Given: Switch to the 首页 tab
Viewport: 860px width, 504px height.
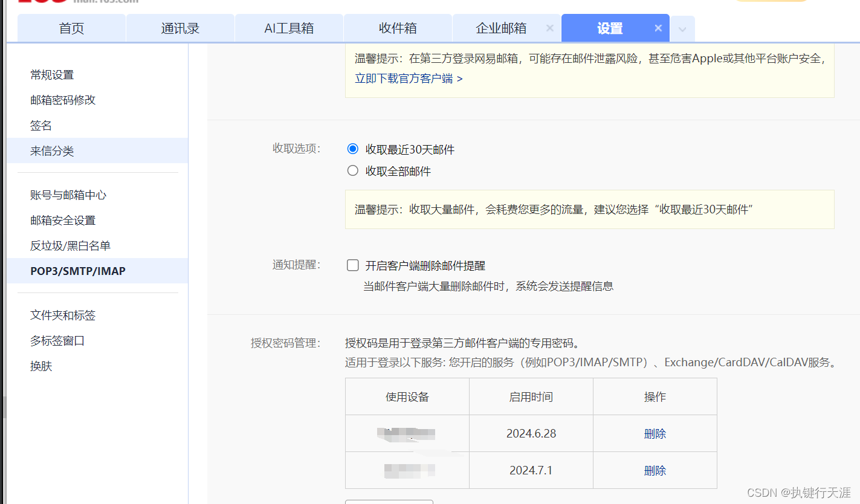Looking at the screenshot, I should [71, 28].
